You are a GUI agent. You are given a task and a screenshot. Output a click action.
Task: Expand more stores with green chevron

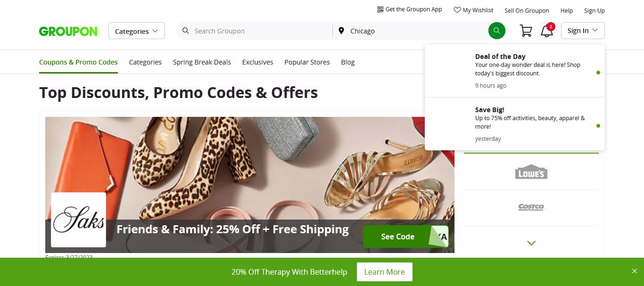(531, 243)
